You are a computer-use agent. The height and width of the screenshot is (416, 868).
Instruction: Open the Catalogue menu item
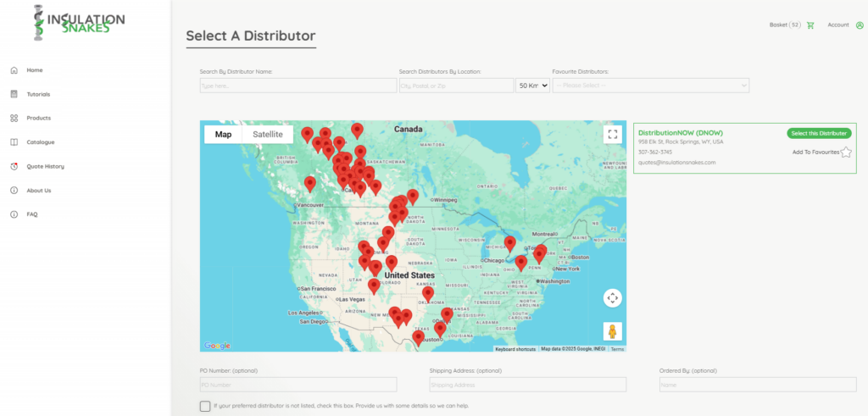pos(40,142)
